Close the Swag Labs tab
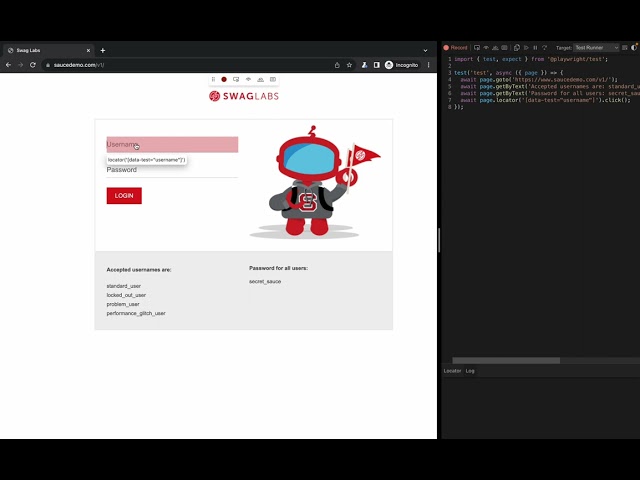The width and height of the screenshot is (640, 480). pyautogui.click(x=88, y=51)
